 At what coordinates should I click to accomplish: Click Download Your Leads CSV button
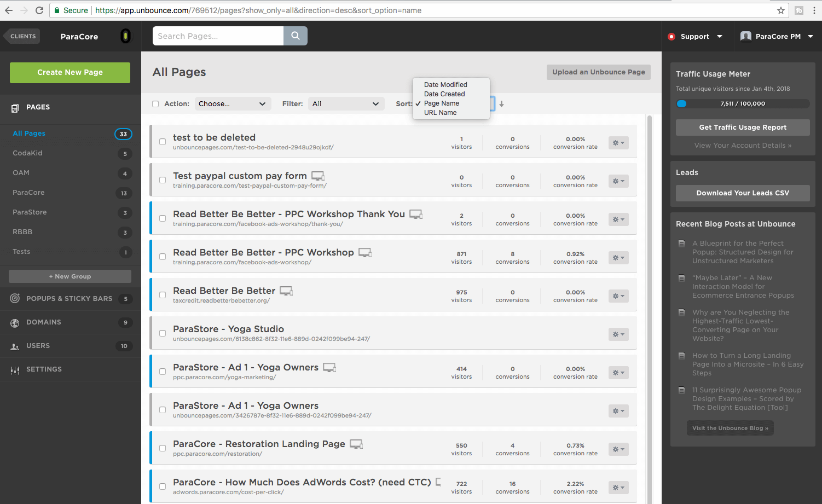click(743, 193)
